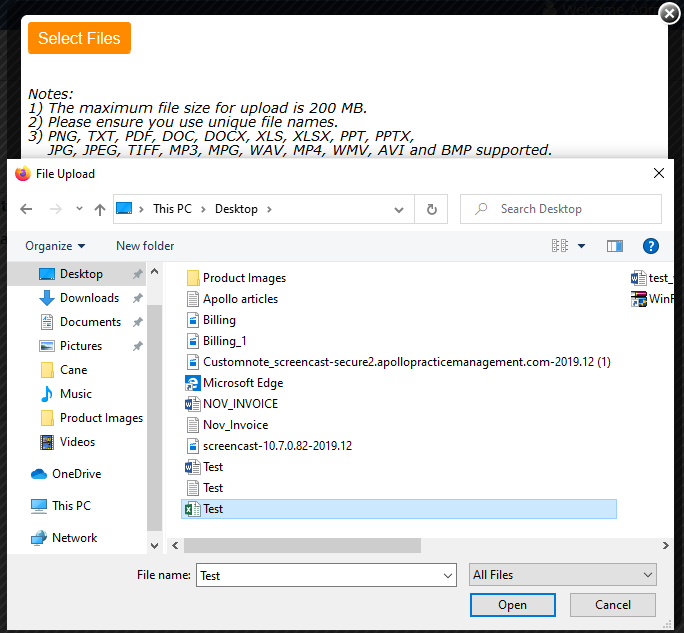This screenshot has width=684, height=633.
Task: Go up one folder level arrow
Action: click(100, 209)
